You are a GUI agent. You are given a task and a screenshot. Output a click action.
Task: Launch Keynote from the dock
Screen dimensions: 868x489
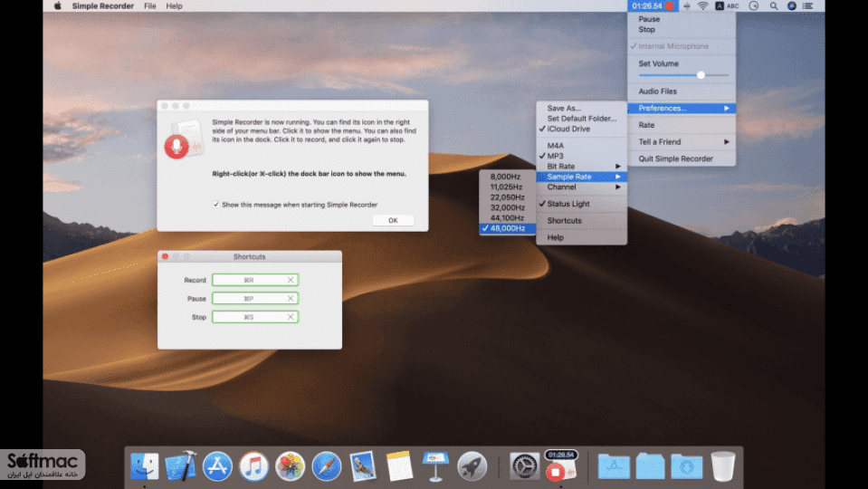435,465
